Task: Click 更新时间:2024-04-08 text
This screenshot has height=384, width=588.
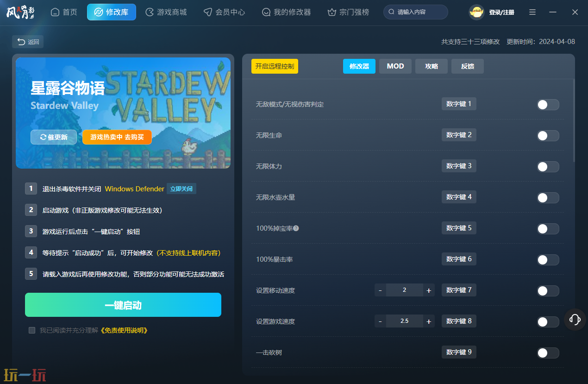Action: tap(541, 42)
